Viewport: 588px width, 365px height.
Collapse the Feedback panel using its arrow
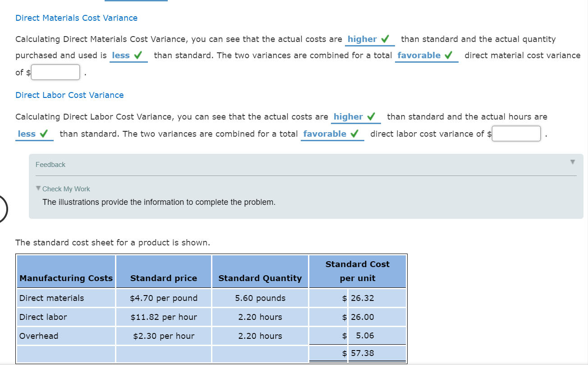click(x=572, y=162)
